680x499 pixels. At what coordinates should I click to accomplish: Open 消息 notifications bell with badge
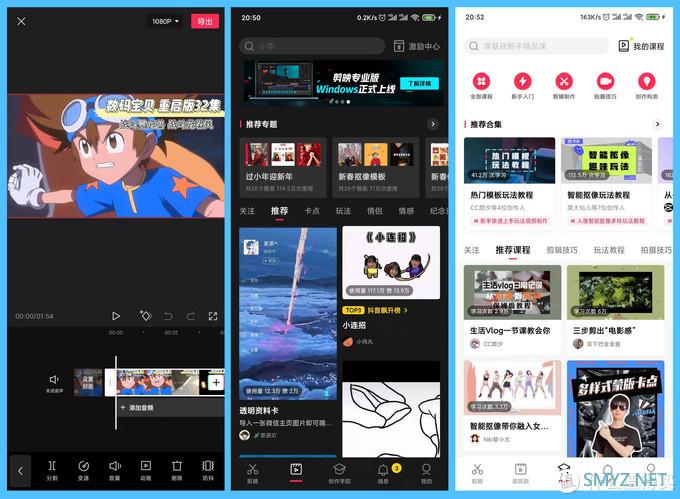(383, 473)
